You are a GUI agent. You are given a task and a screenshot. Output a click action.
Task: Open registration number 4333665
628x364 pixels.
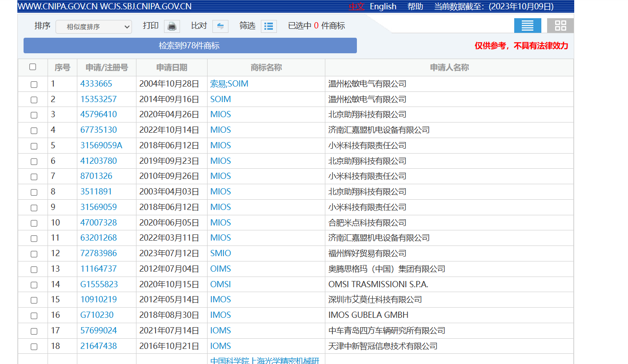click(x=96, y=83)
